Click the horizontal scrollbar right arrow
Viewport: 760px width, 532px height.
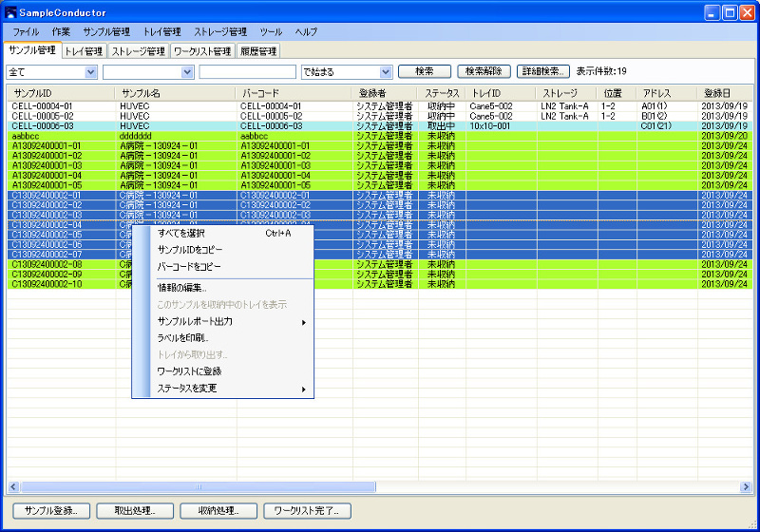click(746, 487)
